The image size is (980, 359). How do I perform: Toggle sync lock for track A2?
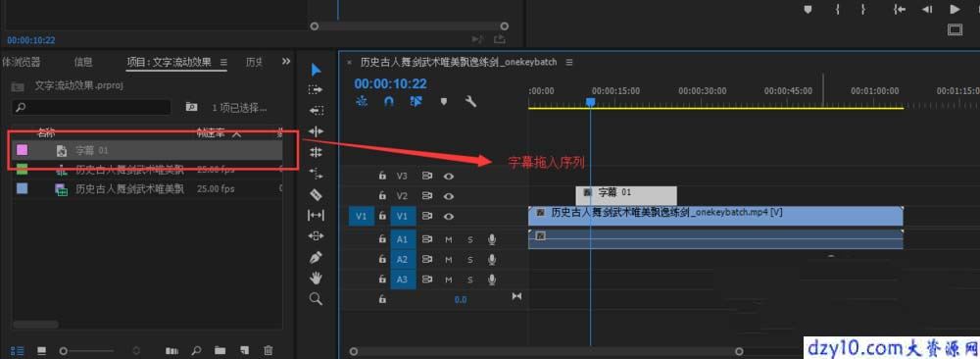[427, 259]
